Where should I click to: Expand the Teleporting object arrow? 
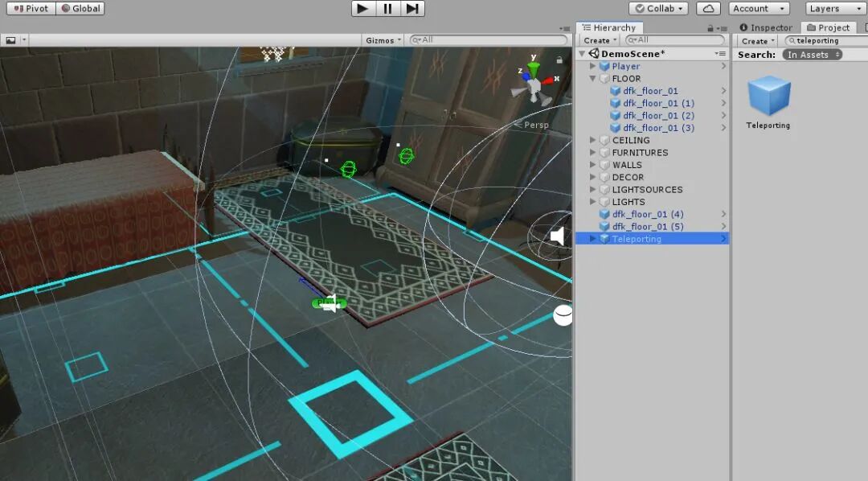(593, 238)
